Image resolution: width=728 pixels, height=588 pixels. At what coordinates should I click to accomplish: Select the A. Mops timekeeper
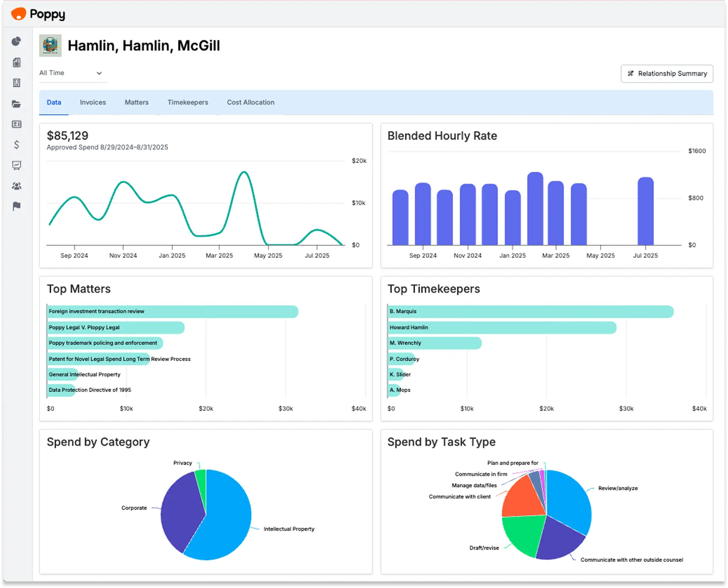(394, 390)
